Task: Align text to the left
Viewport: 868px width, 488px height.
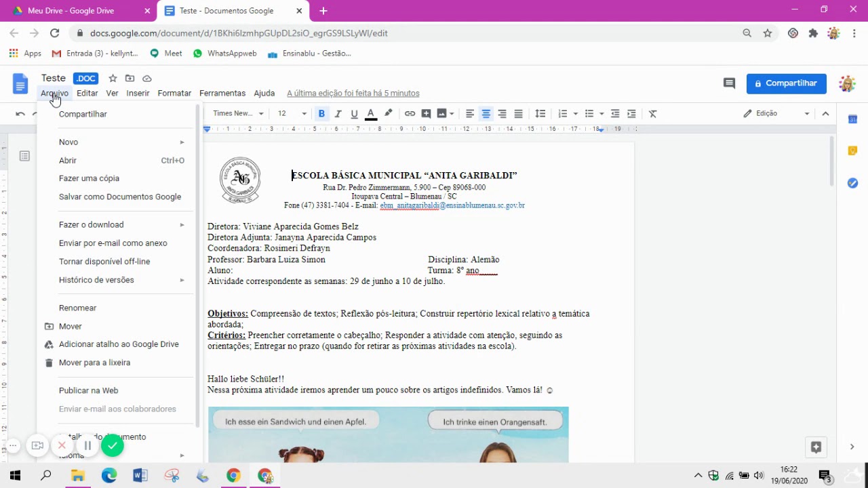Action: click(469, 114)
